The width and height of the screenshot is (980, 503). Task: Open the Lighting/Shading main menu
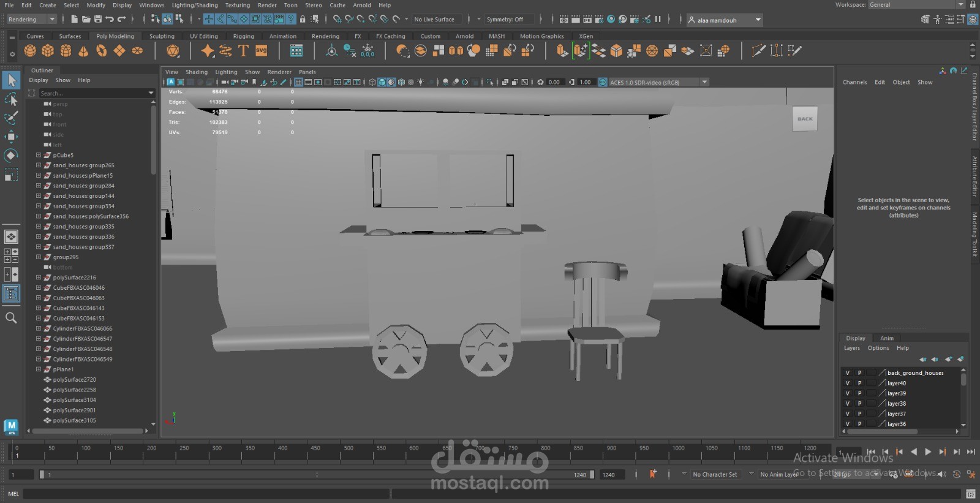pyautogui.click(x=194, y=5)
